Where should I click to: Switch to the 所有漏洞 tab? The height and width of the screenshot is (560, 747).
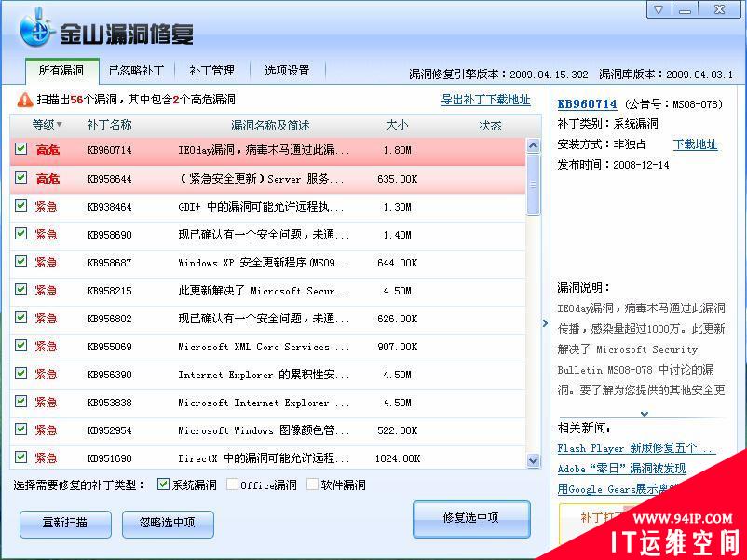pos(61,71)
